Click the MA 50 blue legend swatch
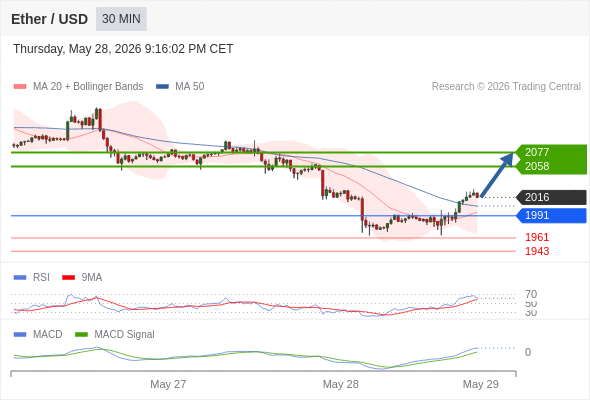 coord(162,87)
